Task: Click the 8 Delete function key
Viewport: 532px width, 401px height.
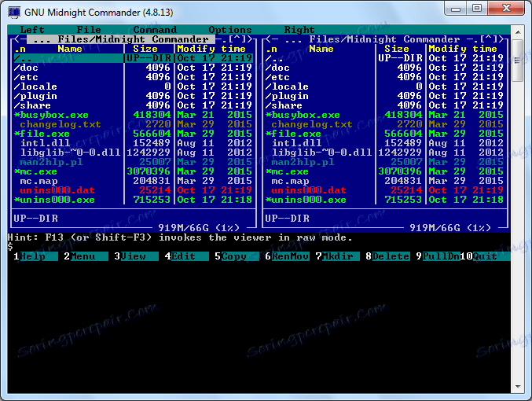Action: (x=388, y=256)
